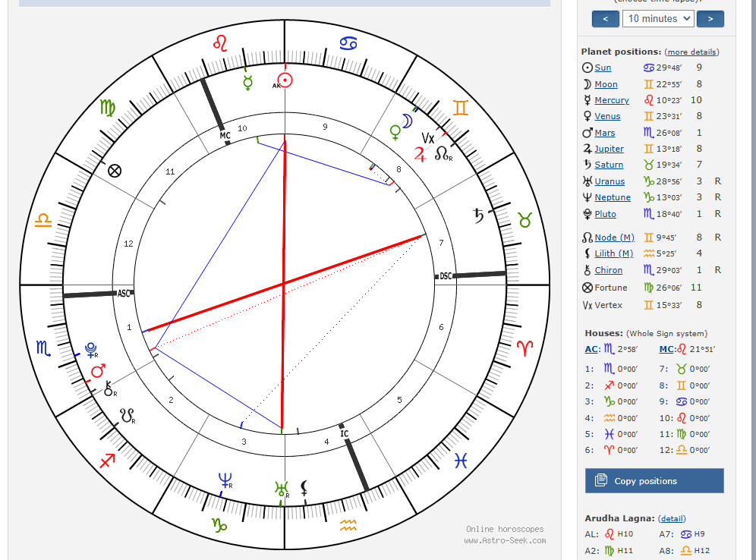Viewport: 756px width, 560px height.
Task: Click the Gemini zodiac sign on wheel
Action: tap(461, 108)
